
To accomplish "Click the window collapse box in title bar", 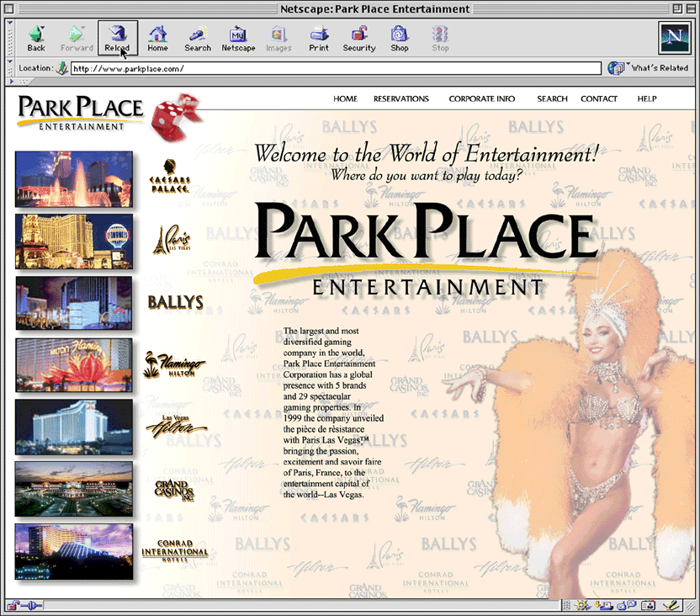I will pos(690,8).
